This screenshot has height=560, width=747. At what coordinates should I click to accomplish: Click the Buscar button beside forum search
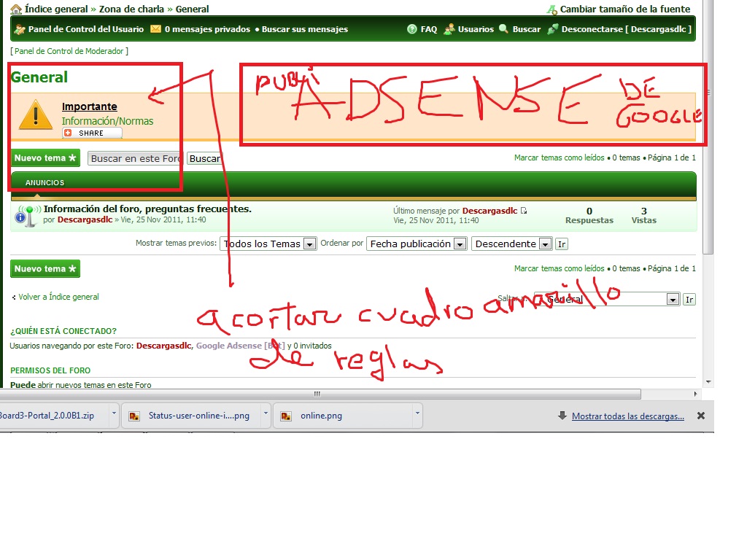point(205,158)
